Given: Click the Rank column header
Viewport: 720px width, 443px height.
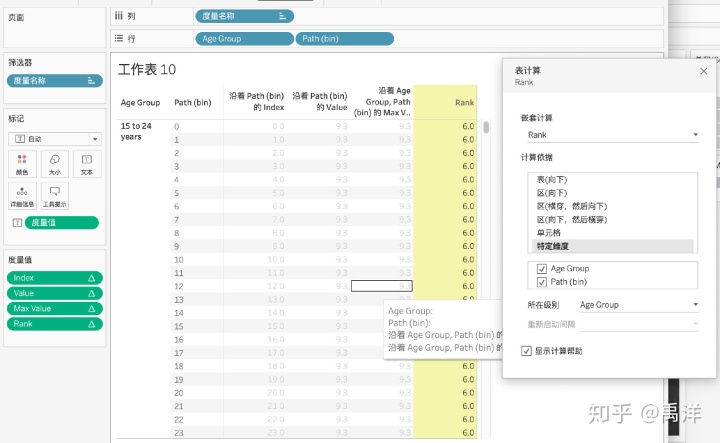Looking at the screenshot, I should (464, 103).
